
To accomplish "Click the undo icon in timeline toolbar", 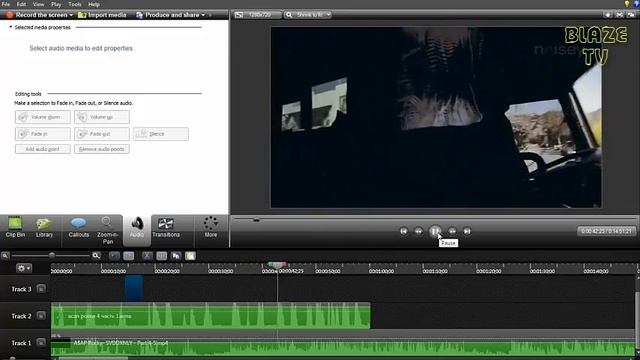I will [114, 256].
